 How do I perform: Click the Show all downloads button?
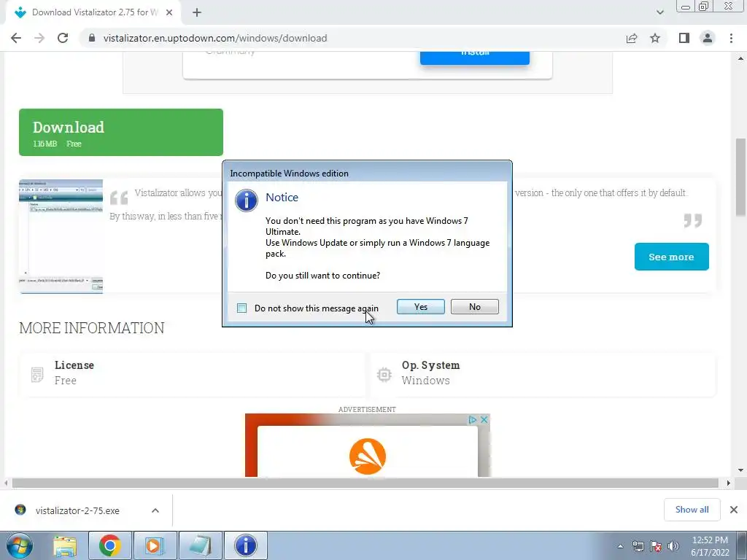click(x=692, y=510)
